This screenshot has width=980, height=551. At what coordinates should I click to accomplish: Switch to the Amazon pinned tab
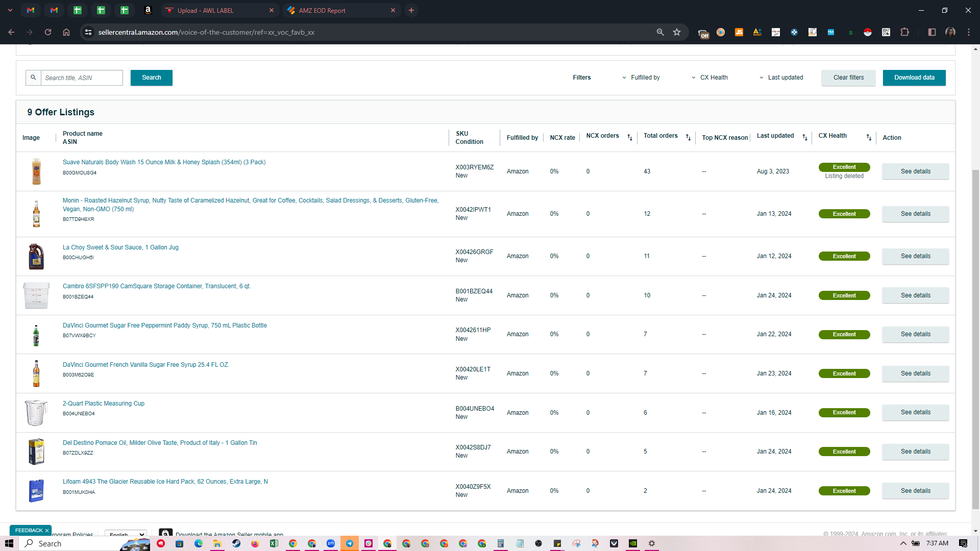pyautogui.click(x=148, y=10)
